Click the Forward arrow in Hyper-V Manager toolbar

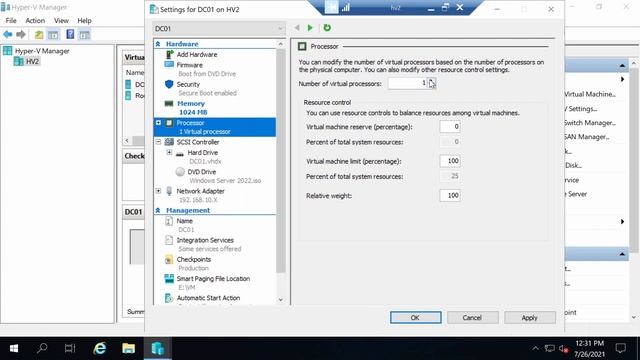(21, 34)
